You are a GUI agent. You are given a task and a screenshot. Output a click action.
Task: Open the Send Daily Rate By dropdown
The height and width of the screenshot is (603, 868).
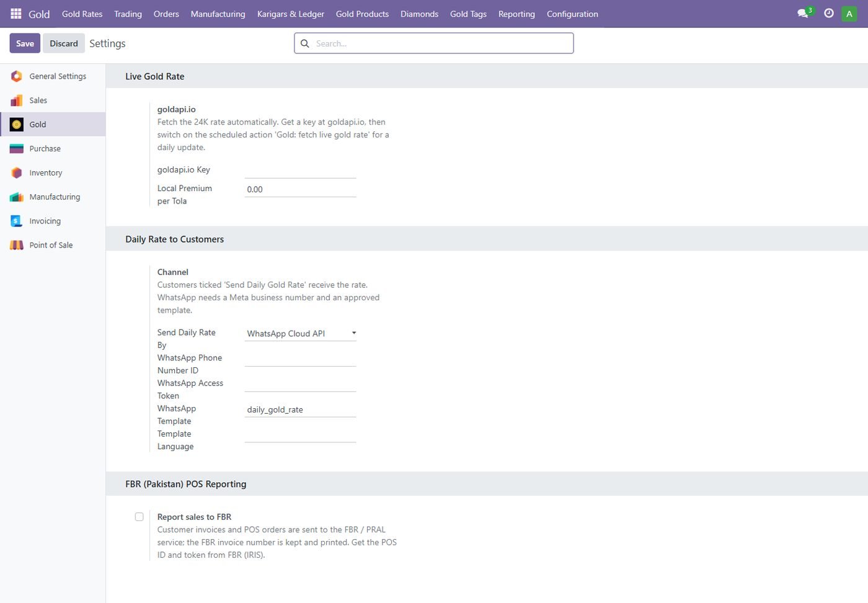301,334
